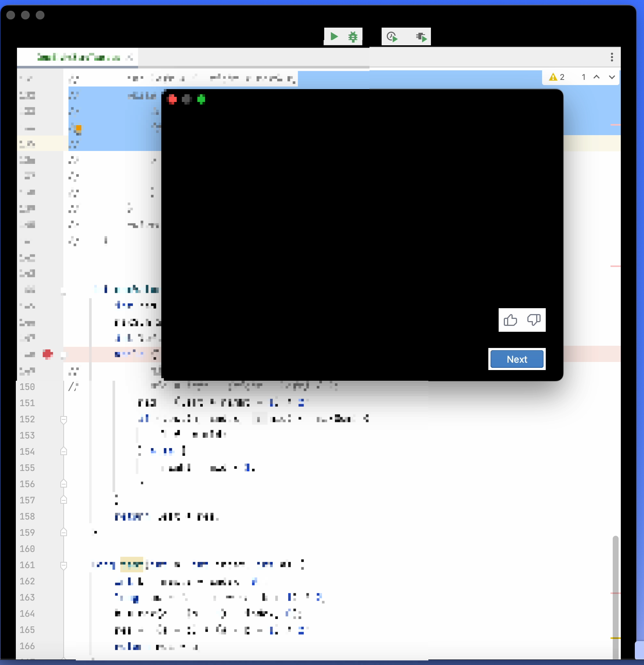Click the warning triangle inspection indicator
The image size is (644, 665).
[x=553, y=77]
